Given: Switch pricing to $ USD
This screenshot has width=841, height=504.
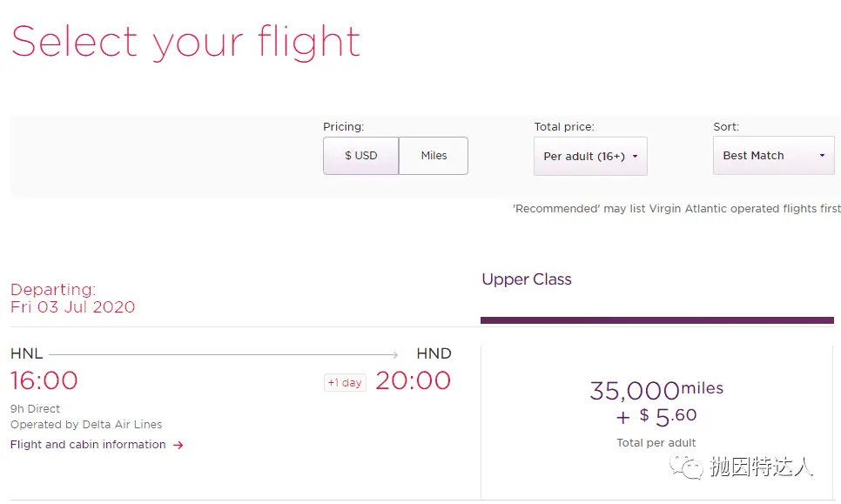Looking at the screenshot, I should (x=361, y=156).
